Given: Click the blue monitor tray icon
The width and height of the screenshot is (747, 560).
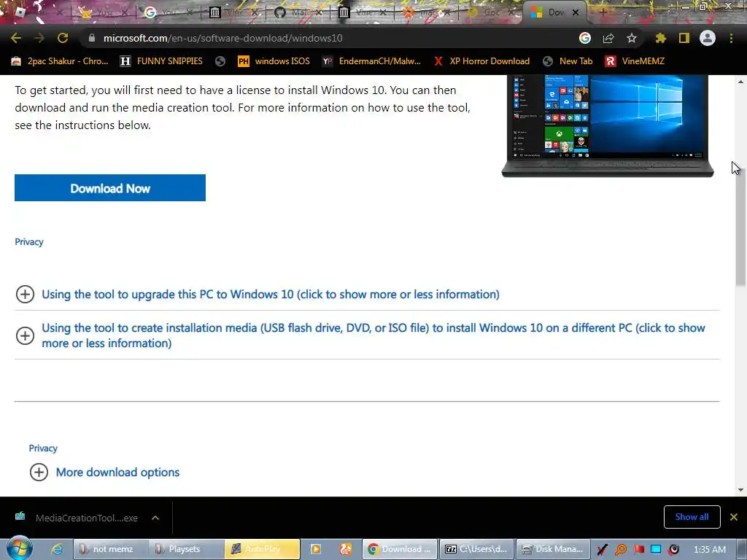Looking at the screenshot, I should click(x=656, y=550).
